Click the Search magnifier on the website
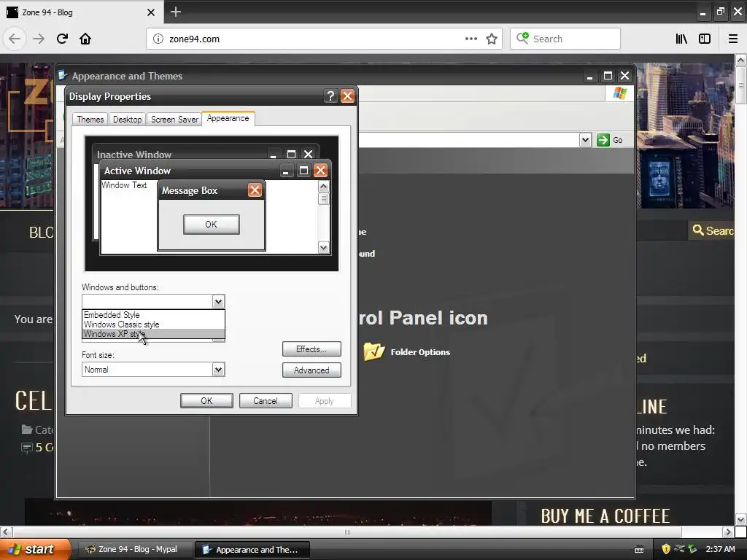 tap(698, 230)
